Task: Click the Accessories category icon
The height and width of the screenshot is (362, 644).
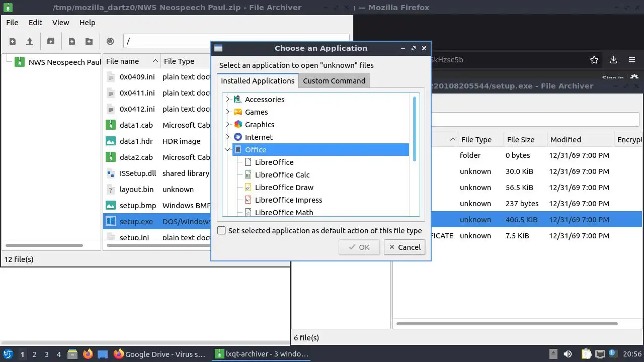Action: 238,99
